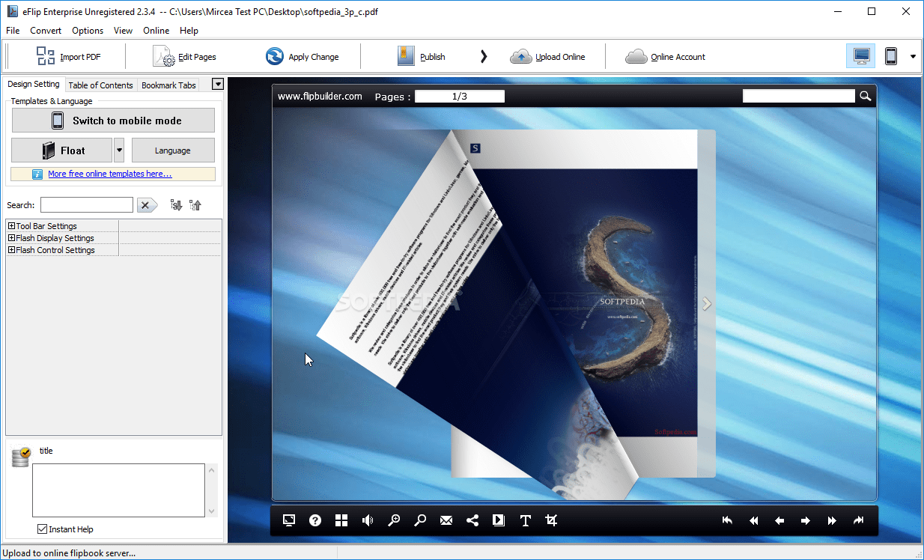This screenshot has height=560, width=924.
Task: Click the flipbook search text field
Action: click(x=799, y=96)
